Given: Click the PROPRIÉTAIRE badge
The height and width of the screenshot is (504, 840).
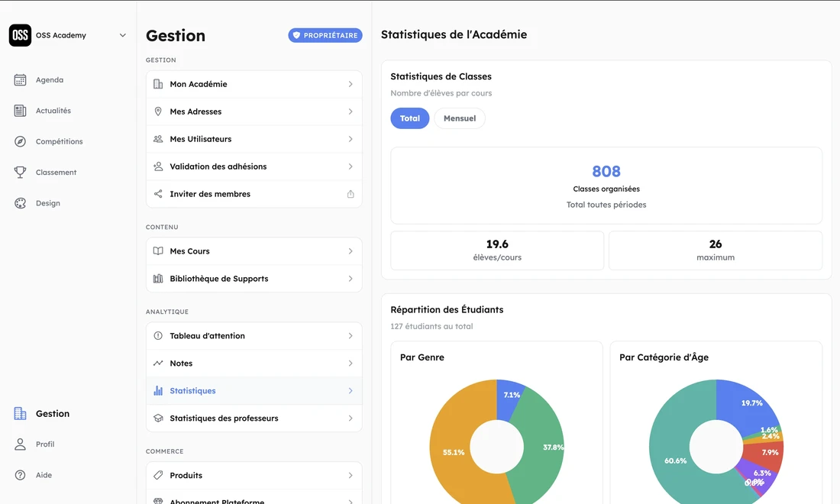Looking at the screenshot, I should [325, 34].
